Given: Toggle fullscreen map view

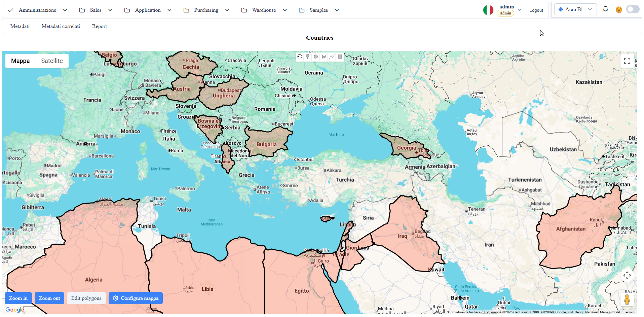Looking at the screenshot, I should [627, 61].
